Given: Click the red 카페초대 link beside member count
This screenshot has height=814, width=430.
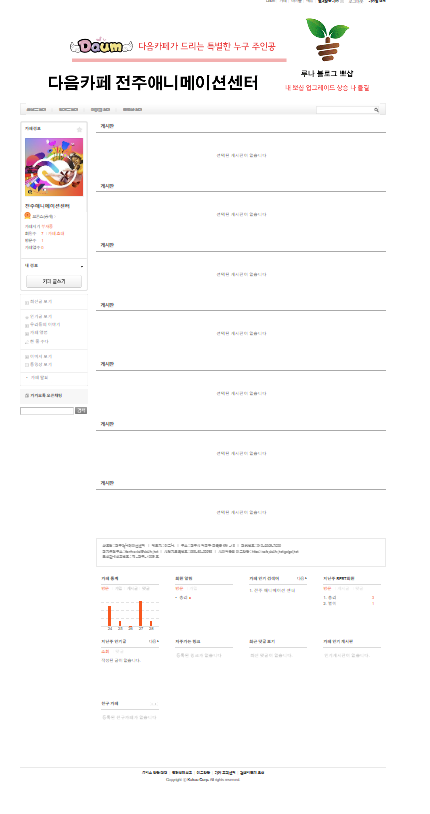Looking at the screenshot, I should pyautogui.click(x=56, y=234).
